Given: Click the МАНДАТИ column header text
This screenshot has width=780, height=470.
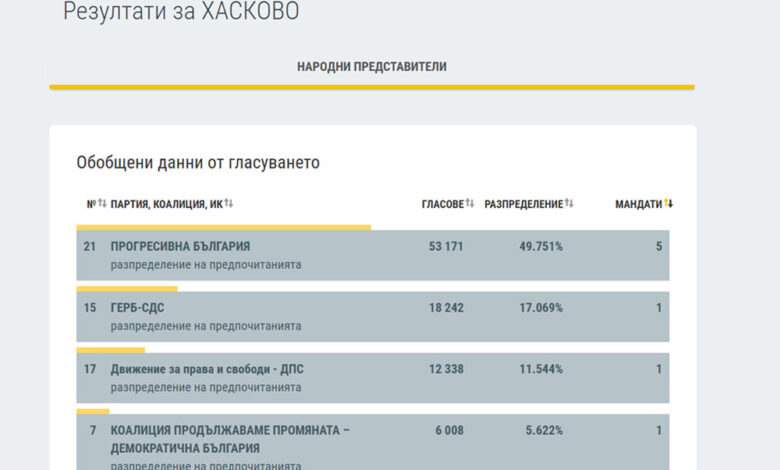Looking at the screenshot, I should click(x=638, y=204).
